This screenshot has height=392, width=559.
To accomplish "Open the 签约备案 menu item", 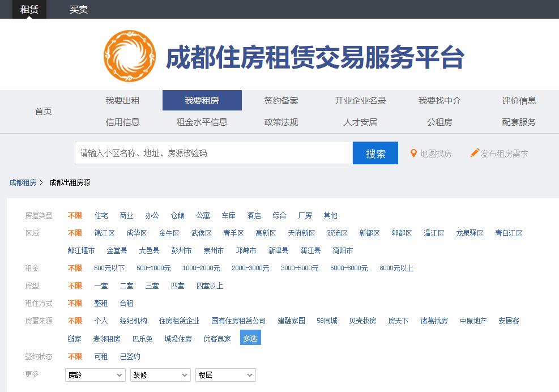I will 281,100.
